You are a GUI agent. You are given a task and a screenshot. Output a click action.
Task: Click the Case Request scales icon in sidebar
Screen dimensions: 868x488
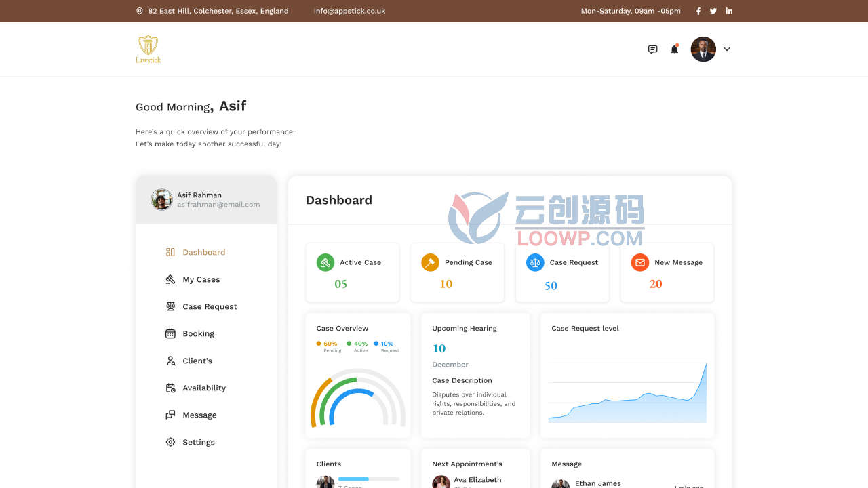[x=170, y=306]
